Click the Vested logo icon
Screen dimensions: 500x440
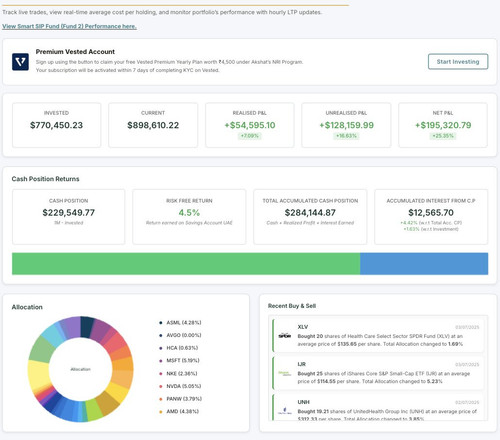(20, 62)
